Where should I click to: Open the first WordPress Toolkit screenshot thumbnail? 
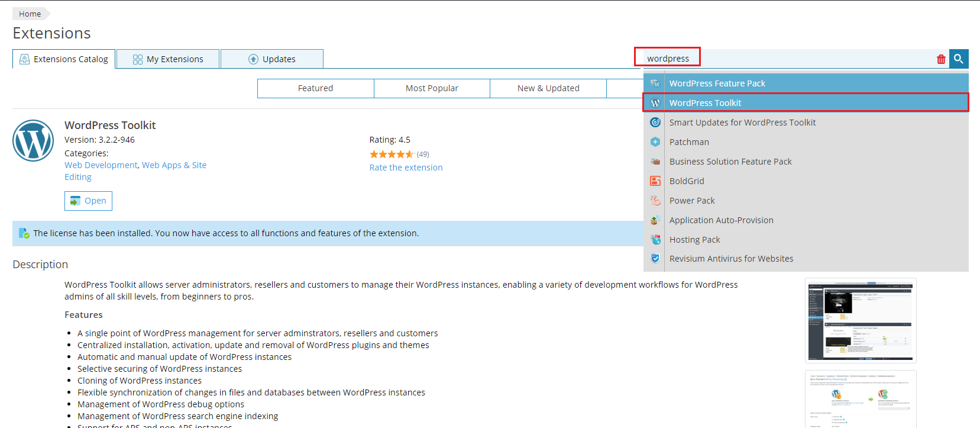click(861, 320)
